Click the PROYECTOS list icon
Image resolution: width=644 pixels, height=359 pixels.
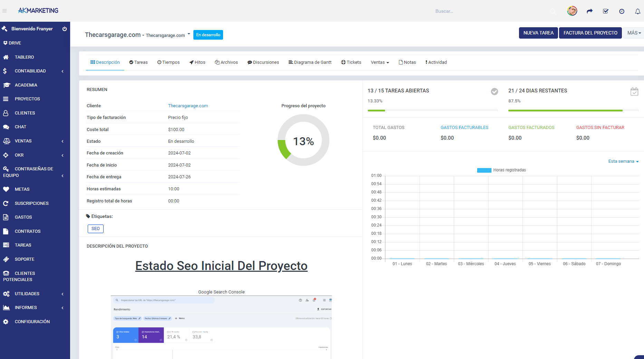tap(6, 99)
